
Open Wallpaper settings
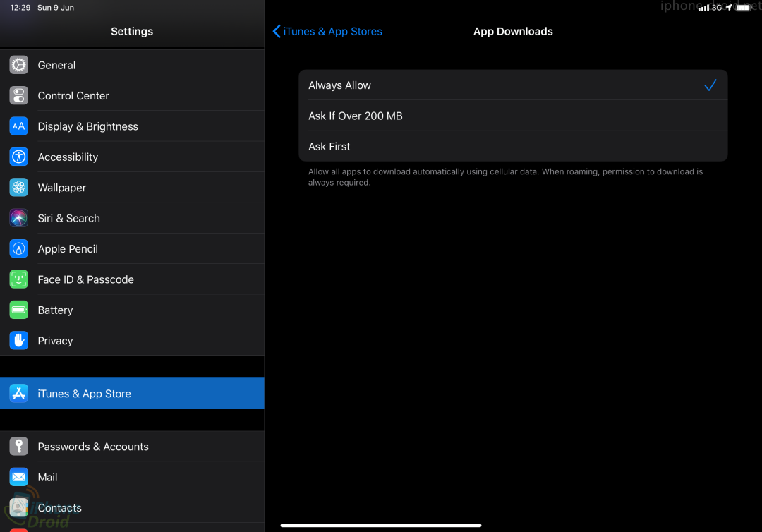click(x=132, y=188)
